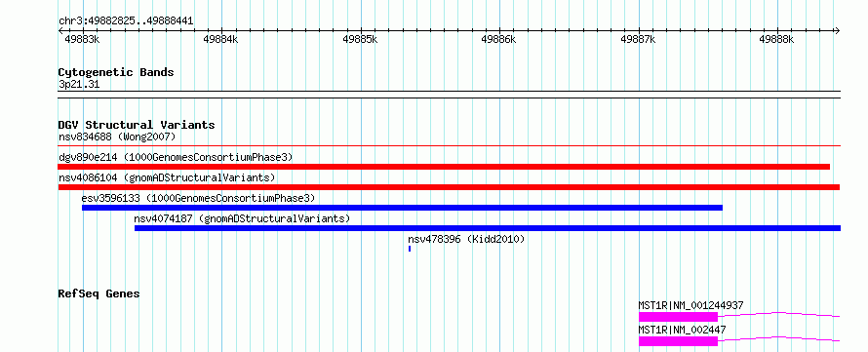
Task: Open the DGV Structural Variants track title
Action: click(x=137, y=125)
